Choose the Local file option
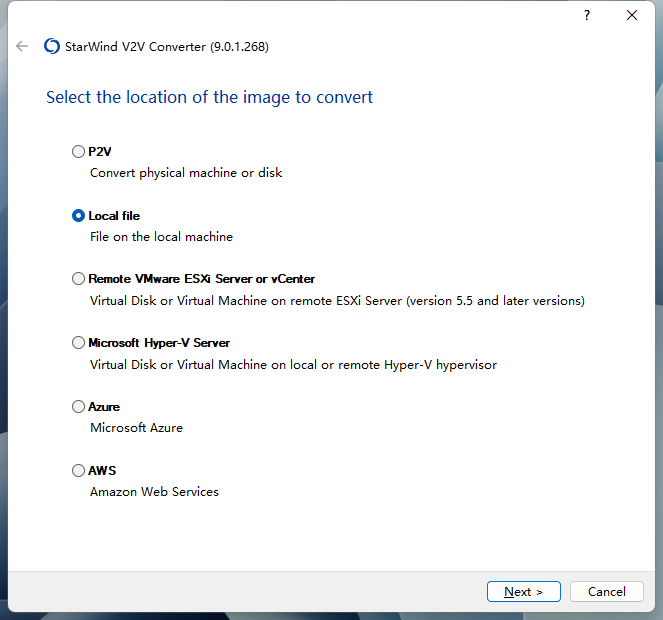This screenshot has width=663, height=620. coord(79,216)
